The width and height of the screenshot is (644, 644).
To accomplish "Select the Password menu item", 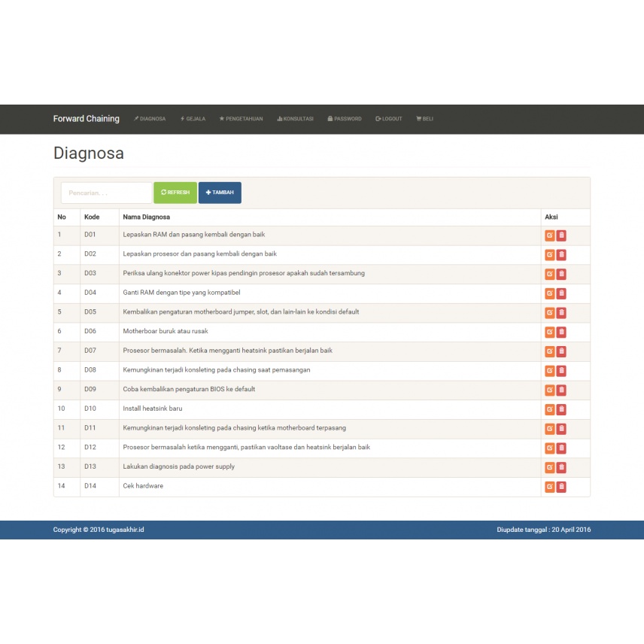I will [x=345, y=119].
